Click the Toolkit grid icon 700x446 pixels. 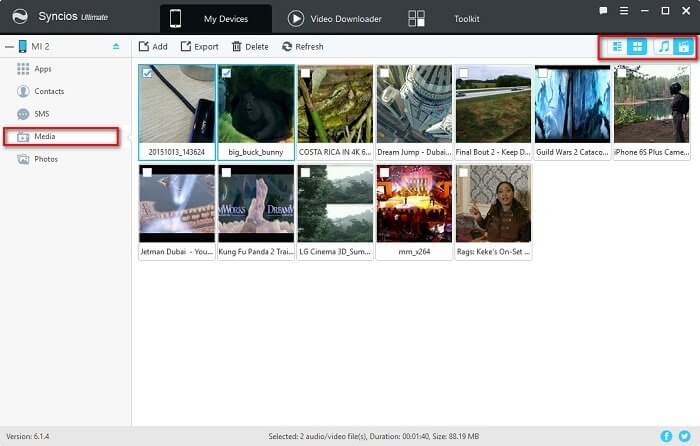click(416, 19)
